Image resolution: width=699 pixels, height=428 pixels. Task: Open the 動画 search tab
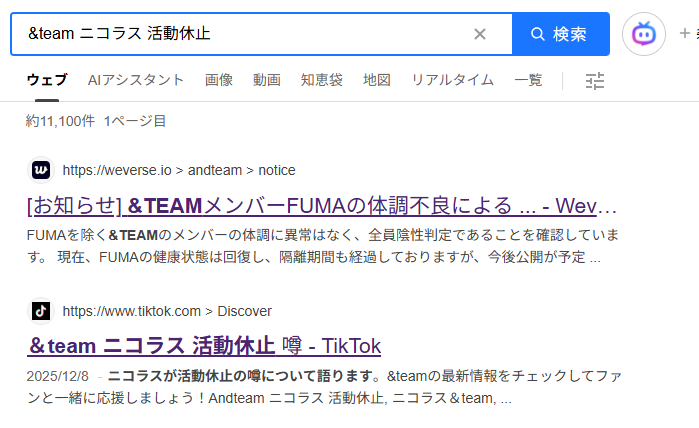coord(267,80)
